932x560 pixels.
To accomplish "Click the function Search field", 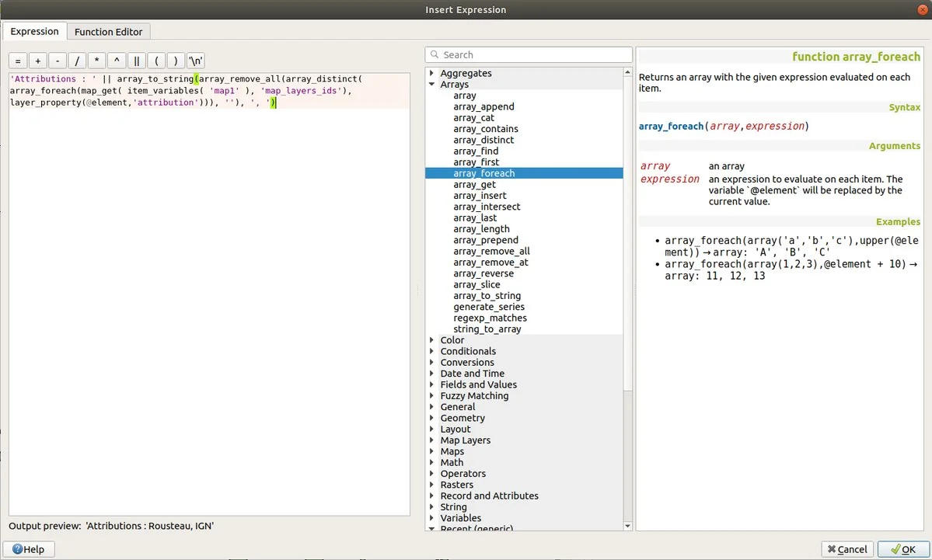I will point(529,55).
